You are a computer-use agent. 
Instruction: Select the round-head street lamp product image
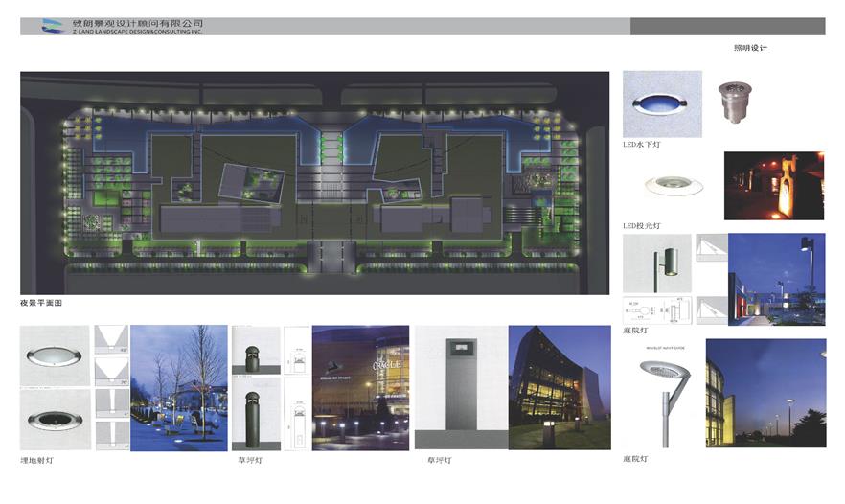point(657,393)
